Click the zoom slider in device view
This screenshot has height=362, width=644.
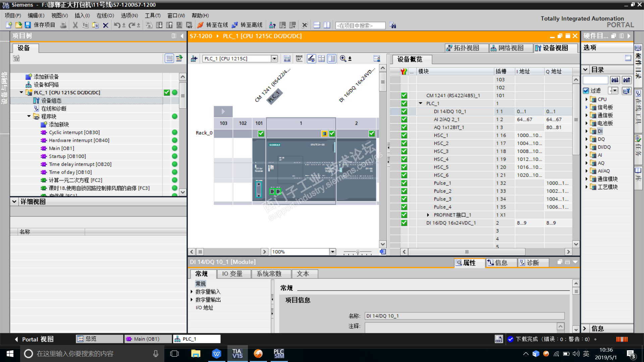point(358,252)
